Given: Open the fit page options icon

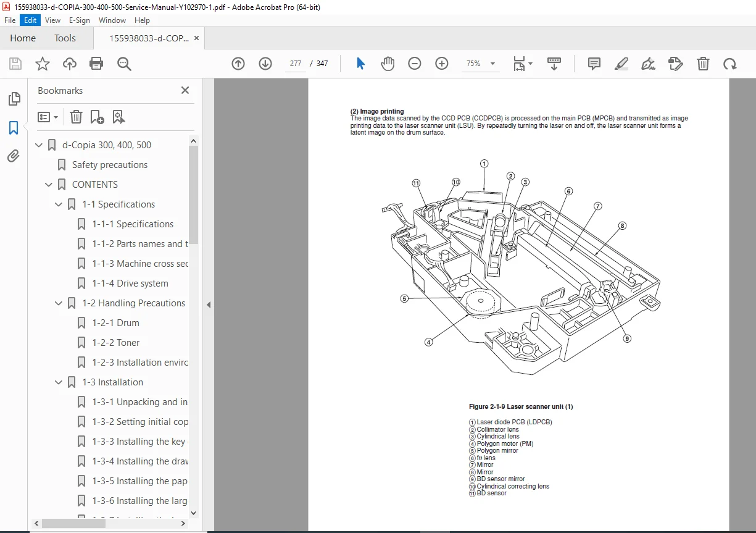Looking at the screenshot, I should coord(523,64).
